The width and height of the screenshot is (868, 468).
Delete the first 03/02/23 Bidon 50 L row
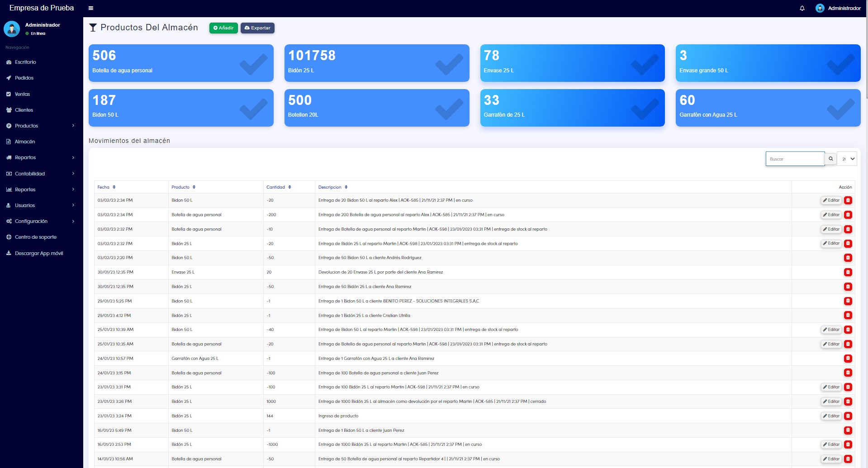tap(848, 200)
